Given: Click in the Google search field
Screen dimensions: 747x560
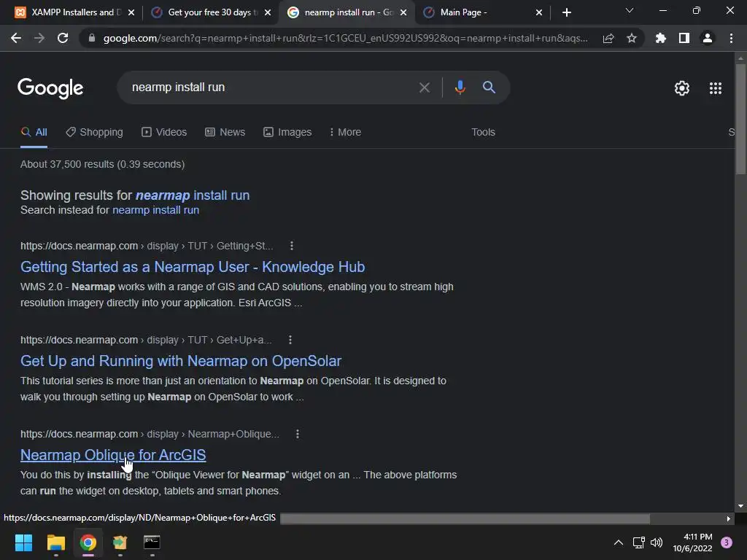Looking at the screenshot, I should coord(271,87).
